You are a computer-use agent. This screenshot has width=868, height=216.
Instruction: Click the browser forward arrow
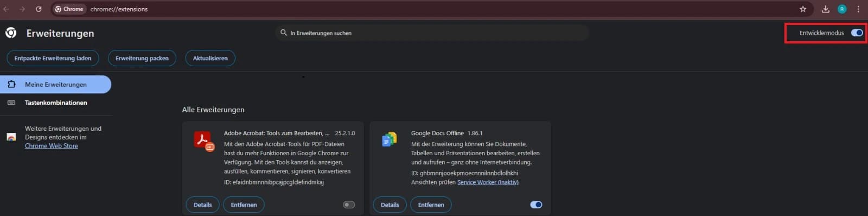click(x=22, y=9)
